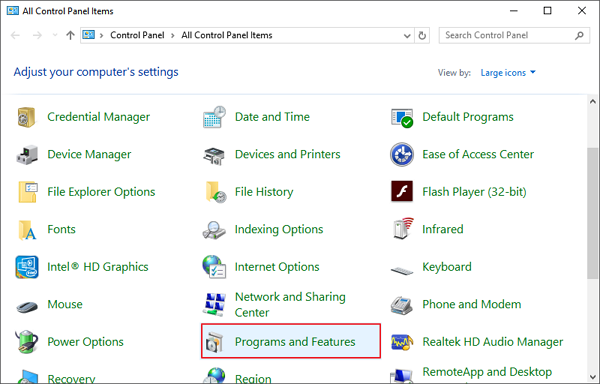Open the Default Programs icon
This screenshot has width=600, height=384.
click(402, 117)
